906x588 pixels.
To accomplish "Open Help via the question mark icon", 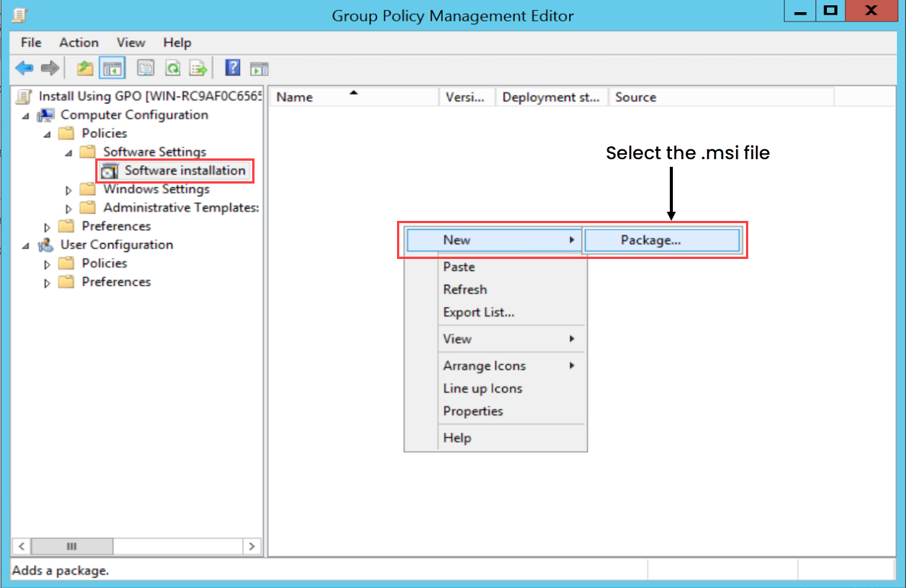I will (x=233, y=69).
